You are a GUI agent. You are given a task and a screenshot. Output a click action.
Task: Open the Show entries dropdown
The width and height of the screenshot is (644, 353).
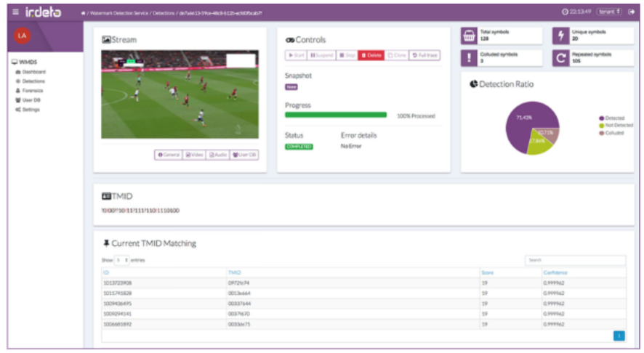click(121, 259)
